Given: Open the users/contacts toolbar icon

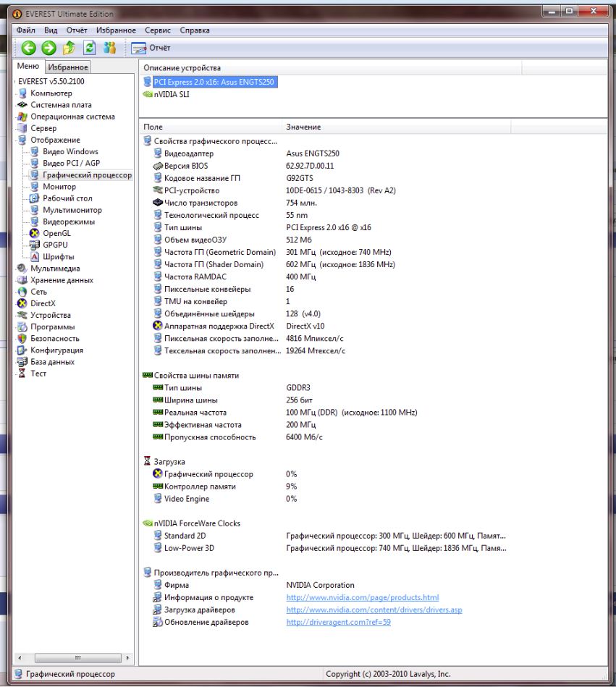Looking at the screenshot, I should point(109,48).
